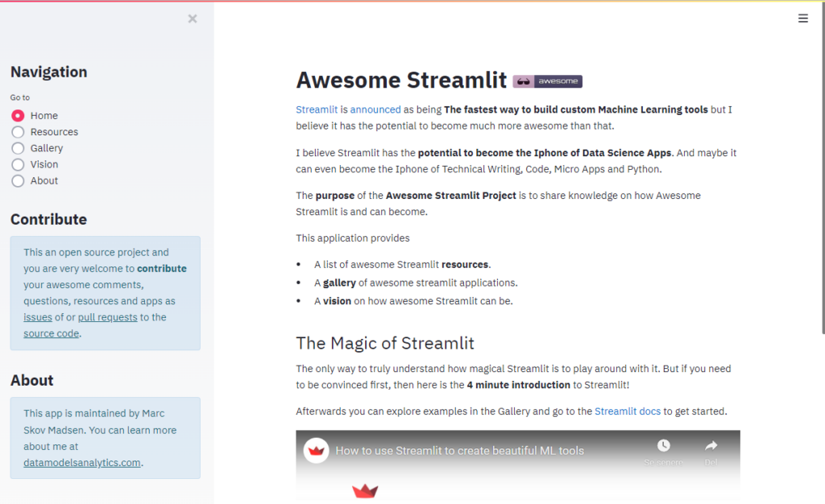Click the Watch Later clock on the video

point(662,445)
